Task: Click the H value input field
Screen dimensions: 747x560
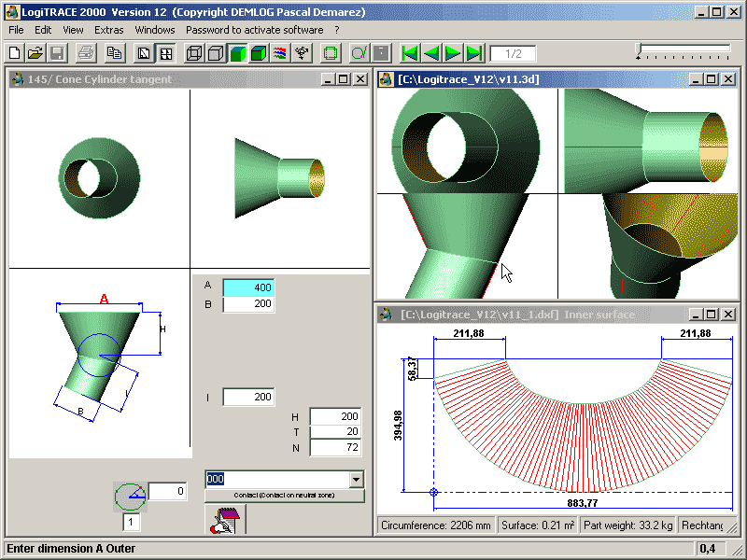Action: tap(335, 416)
